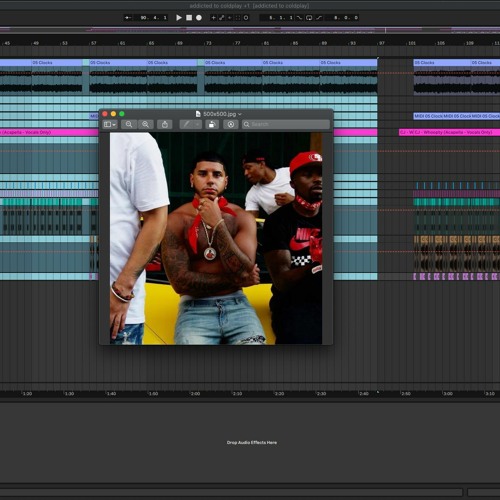Maximize Preview with the green button

click(x=122, y=114)
